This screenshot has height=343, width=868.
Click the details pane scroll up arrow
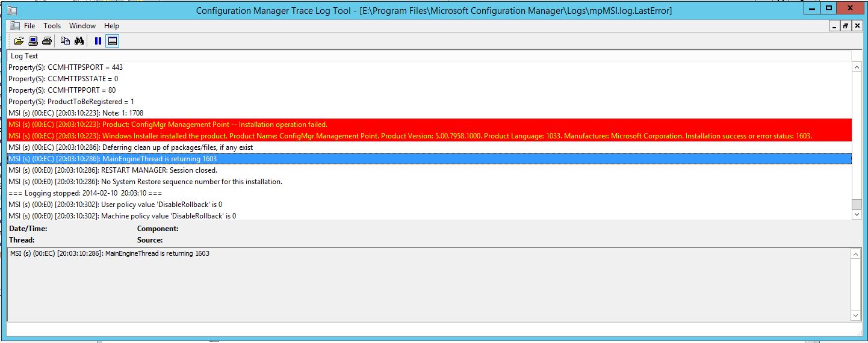pyautogui.click(x=857, y=255)
